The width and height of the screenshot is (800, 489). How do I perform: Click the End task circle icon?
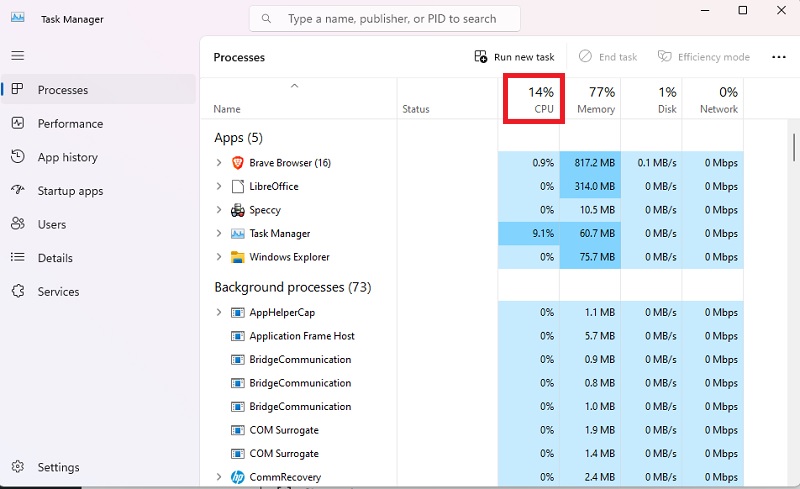pos(585,56)
